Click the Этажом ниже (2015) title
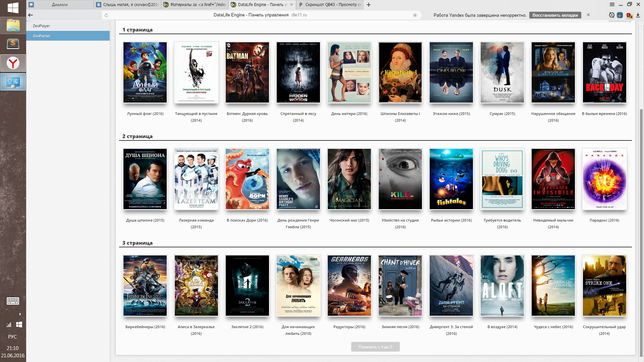The image size is (644, 362). coord(451,114)
